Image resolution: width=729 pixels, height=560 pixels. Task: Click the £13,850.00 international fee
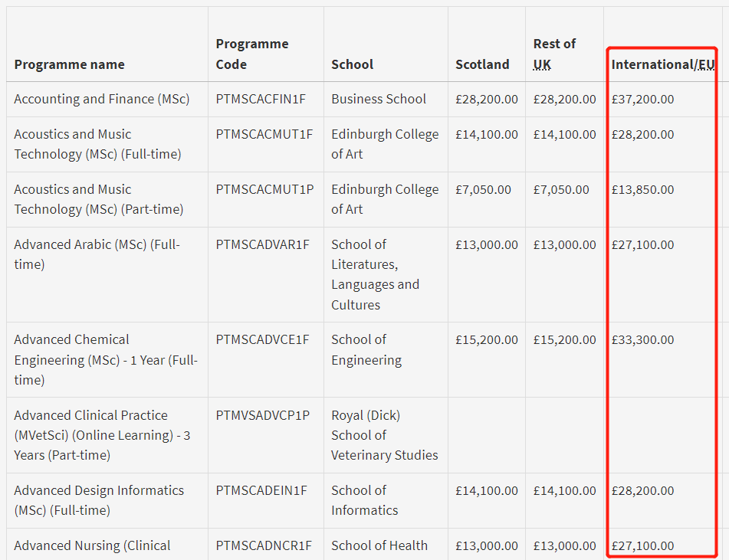coord(642,189)
